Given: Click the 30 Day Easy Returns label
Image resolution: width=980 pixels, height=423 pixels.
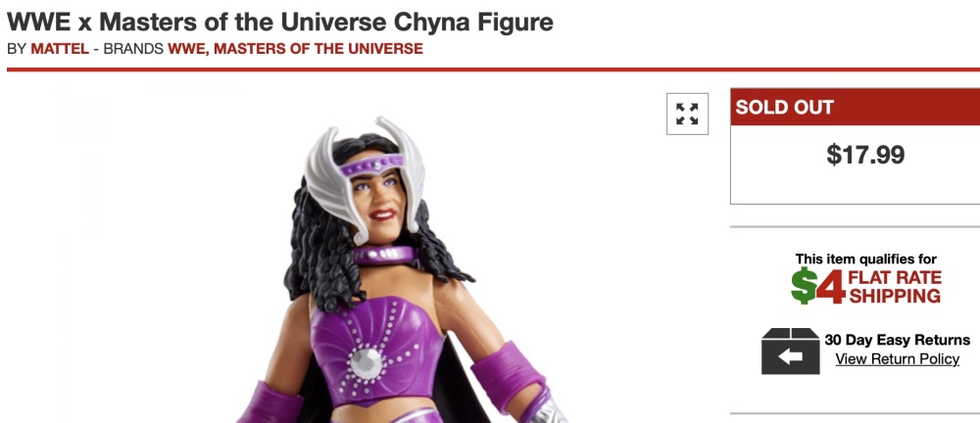Looking at the screenshot, I should (897, 340).
